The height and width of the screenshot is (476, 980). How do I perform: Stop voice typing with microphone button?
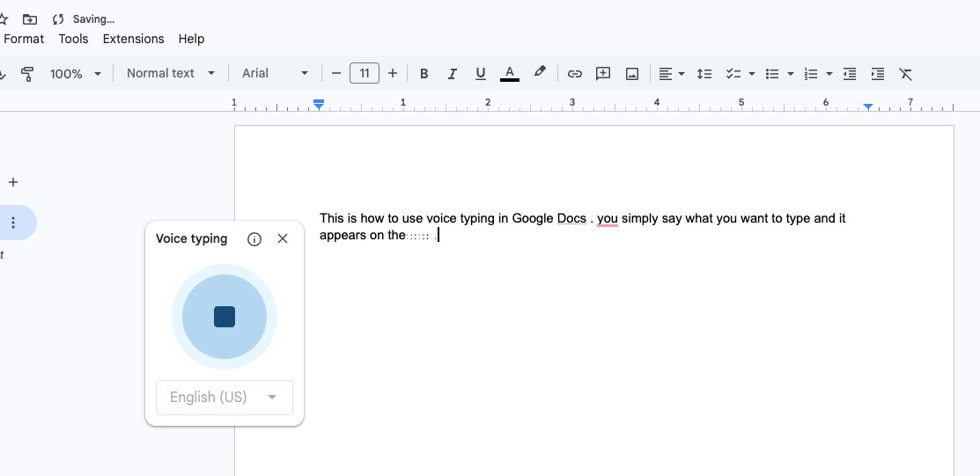[225, 317]
